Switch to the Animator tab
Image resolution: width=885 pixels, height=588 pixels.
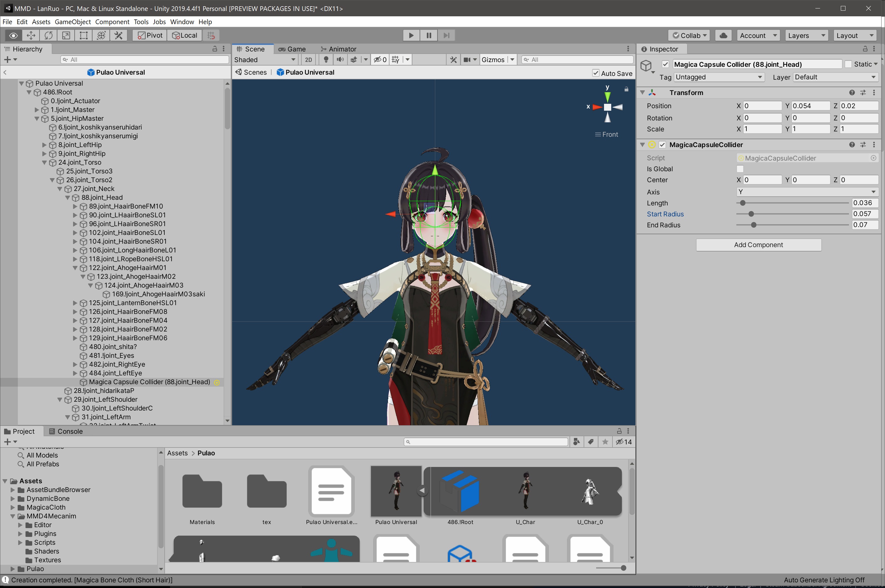pyautogui.click(x=338, y=49)
